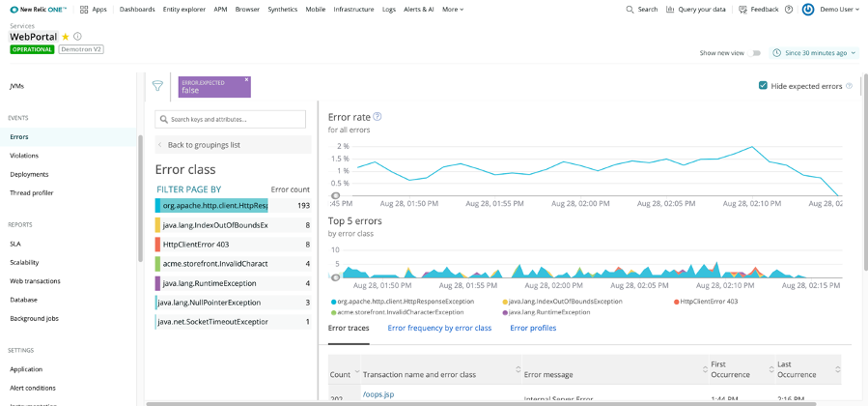Open Mobile in top navigation
The image size is (868, 406).
[x=316, y=10]
